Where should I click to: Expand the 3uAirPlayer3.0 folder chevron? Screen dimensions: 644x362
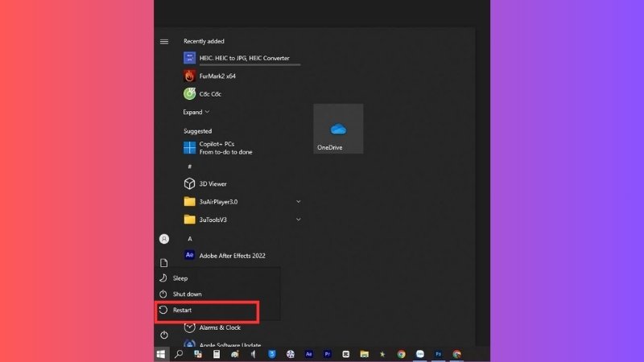click(298, 202)
